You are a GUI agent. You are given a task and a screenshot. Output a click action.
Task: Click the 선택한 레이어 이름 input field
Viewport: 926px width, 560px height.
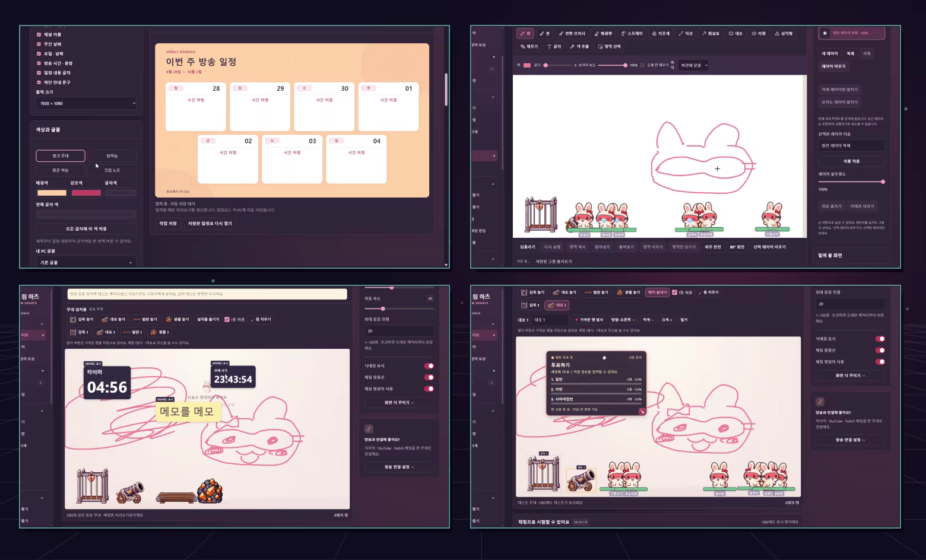(852, 145)
